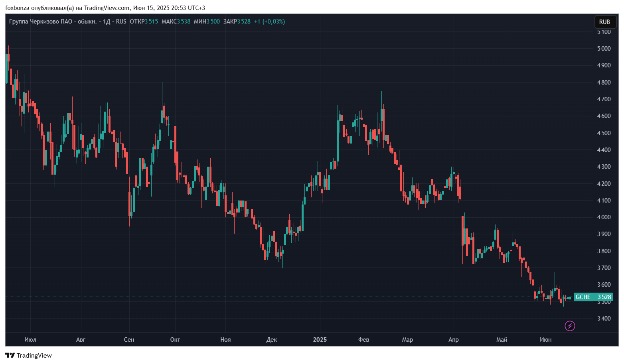This screenshot has width=624, height=364.
Task: Click the 4 900 price axis label
Action: click(604, 65)
